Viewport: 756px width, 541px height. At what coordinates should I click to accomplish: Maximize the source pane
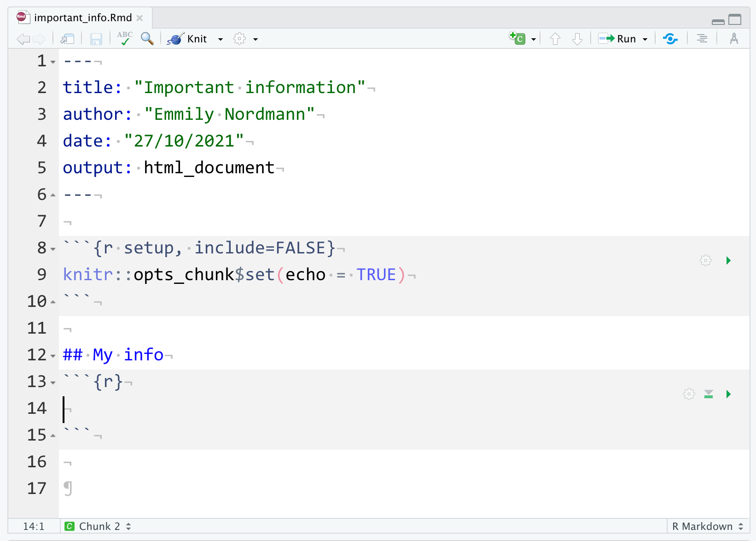(x=735, y=19)
